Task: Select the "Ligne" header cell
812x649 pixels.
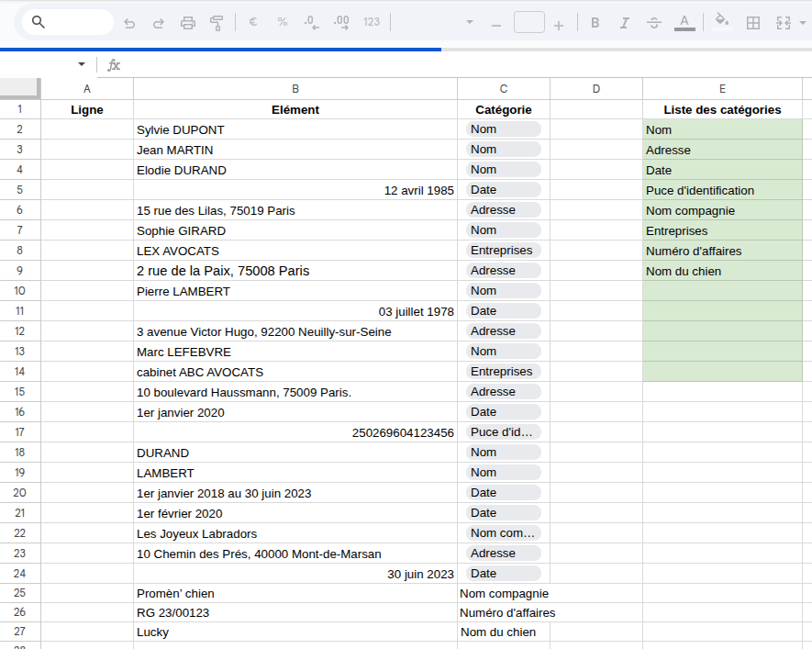Action: coord(87,110)
